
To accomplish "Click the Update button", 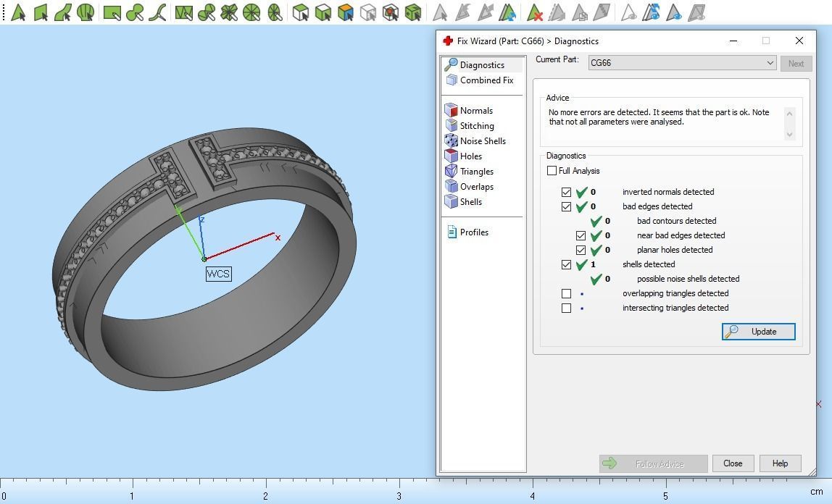I will coord(758,332).
